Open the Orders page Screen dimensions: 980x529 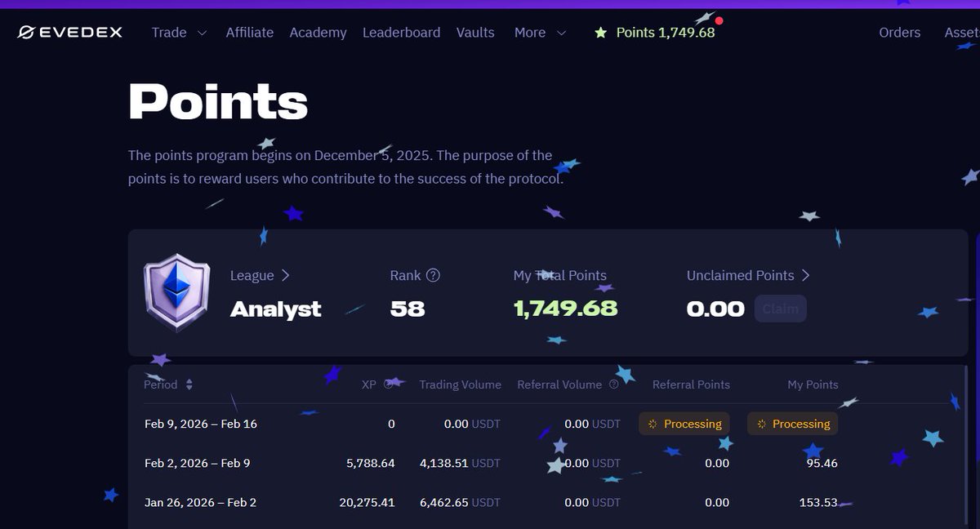pyautogui.click(x=899, y=33)
